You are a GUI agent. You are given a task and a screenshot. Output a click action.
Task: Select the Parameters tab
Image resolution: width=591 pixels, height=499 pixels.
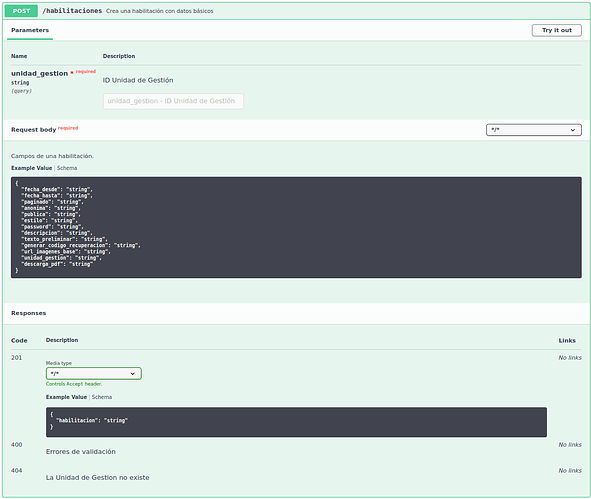(x=30, y=30)
